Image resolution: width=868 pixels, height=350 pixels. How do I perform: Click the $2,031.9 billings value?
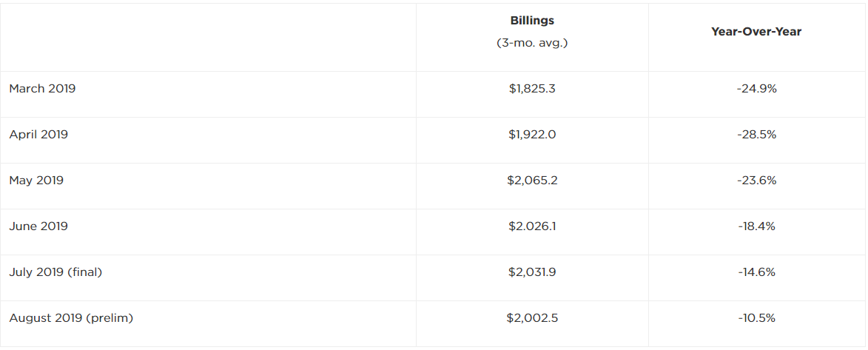532,272
